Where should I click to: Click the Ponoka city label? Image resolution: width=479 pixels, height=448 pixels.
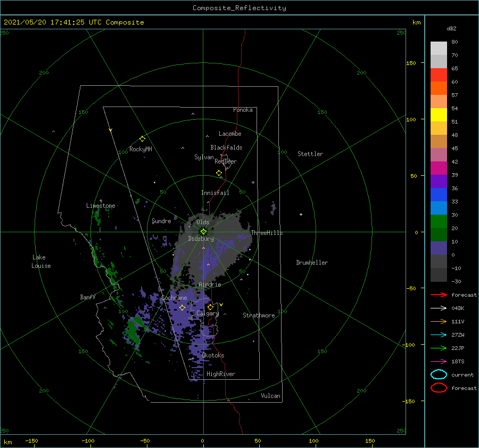tap(243, 110)
